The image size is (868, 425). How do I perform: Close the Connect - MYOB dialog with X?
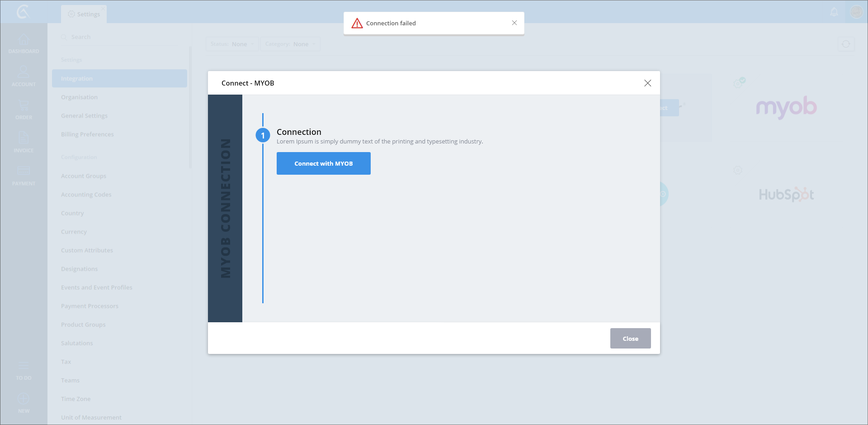coord(647,83)
